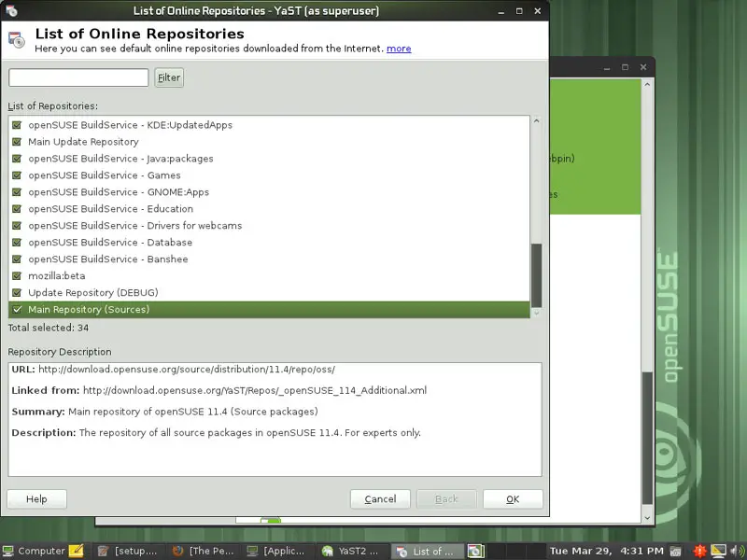Uncheck openSUSE BuildService - KDE:UpdatedApps
Image resolution: width=747 pixels, height=560 pixels.
pos(17,125)
